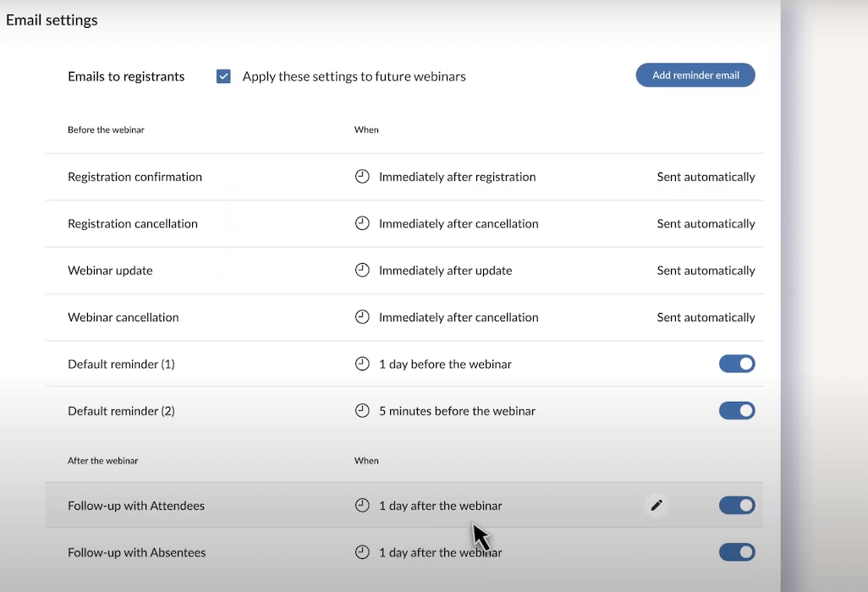Toggle the Follow-up with Absentees switch
Image resolution: width=868 pixels, height=592 pixels.
click(x=737, y=551)
